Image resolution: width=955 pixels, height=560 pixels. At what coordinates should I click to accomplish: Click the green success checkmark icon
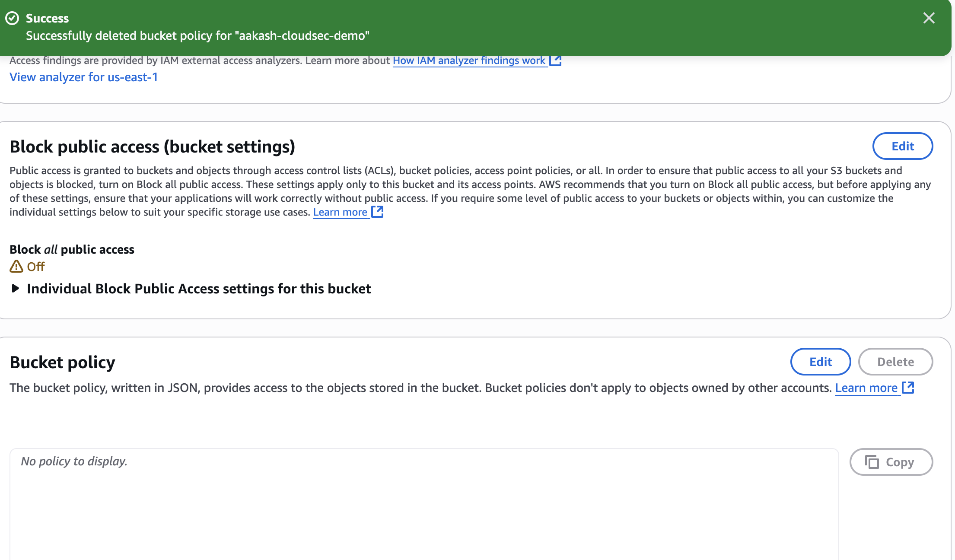click(12, 18)
